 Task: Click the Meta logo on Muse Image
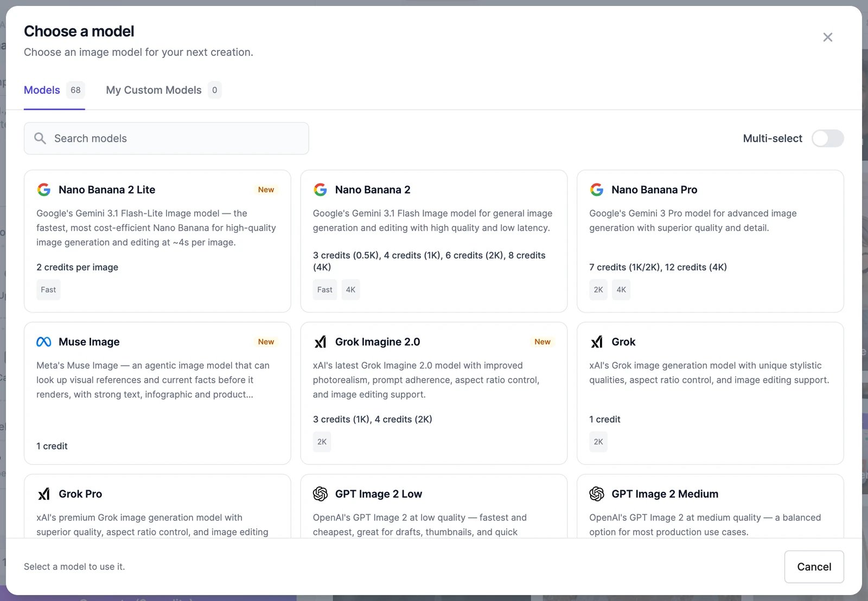click(44, 341)
